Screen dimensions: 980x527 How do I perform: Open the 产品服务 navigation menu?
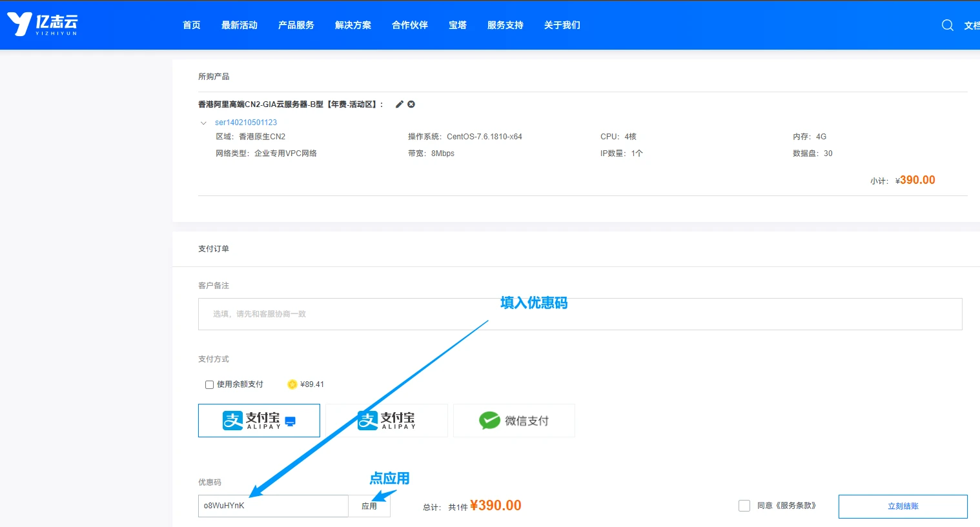(296, 25)
